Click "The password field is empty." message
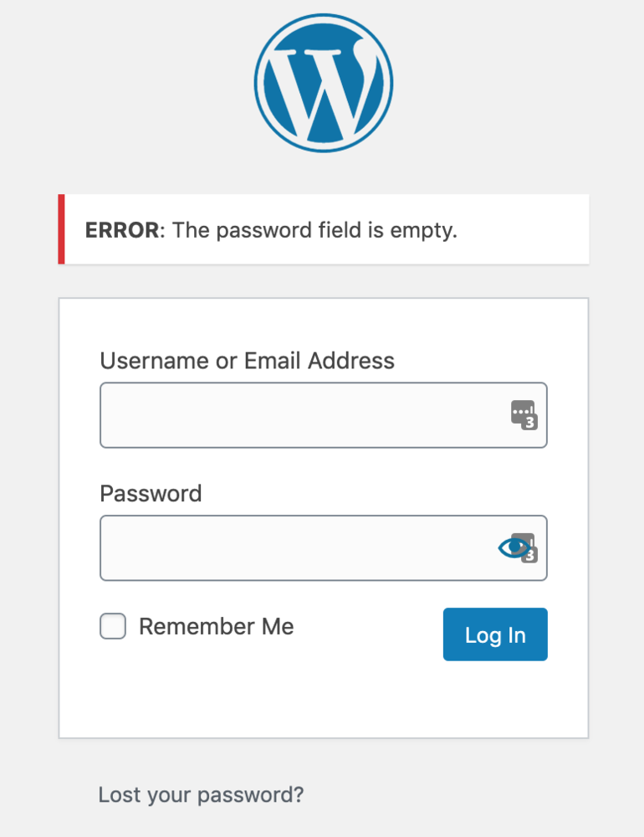This screenshot has height=837, width=644. tap(314, 231)
